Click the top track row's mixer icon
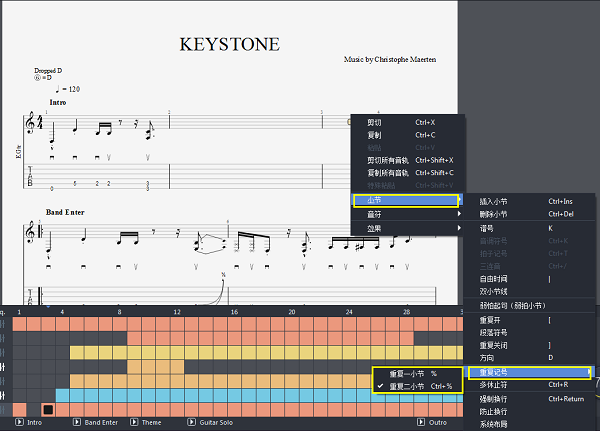The height and width of the screenshot is (431, 600). pos(5,325)
